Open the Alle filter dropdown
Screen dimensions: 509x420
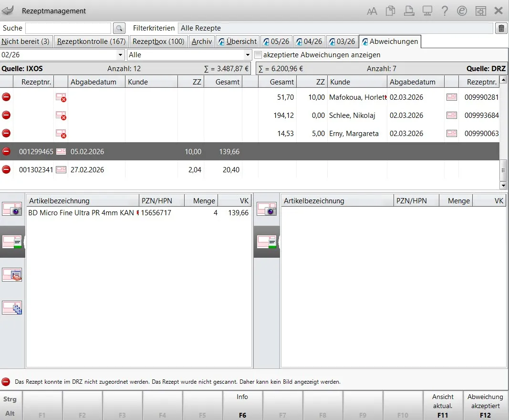(x=248, y=55)
